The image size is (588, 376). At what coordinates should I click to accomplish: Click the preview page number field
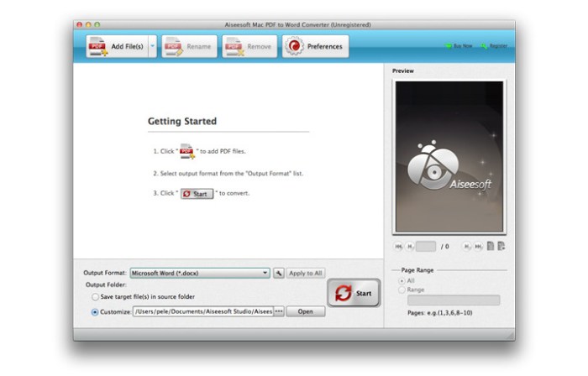426,247
